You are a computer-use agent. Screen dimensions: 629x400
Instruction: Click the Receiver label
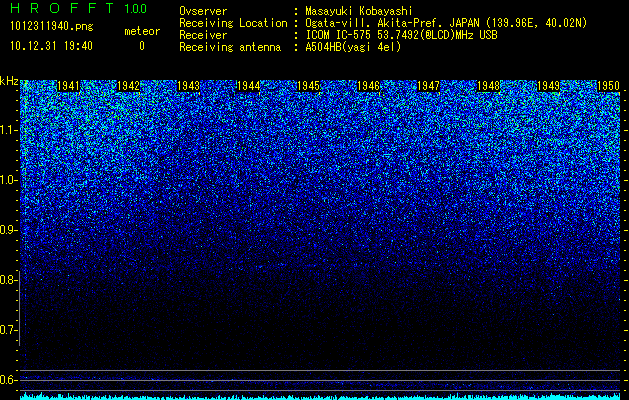click(x=203, y=35)
